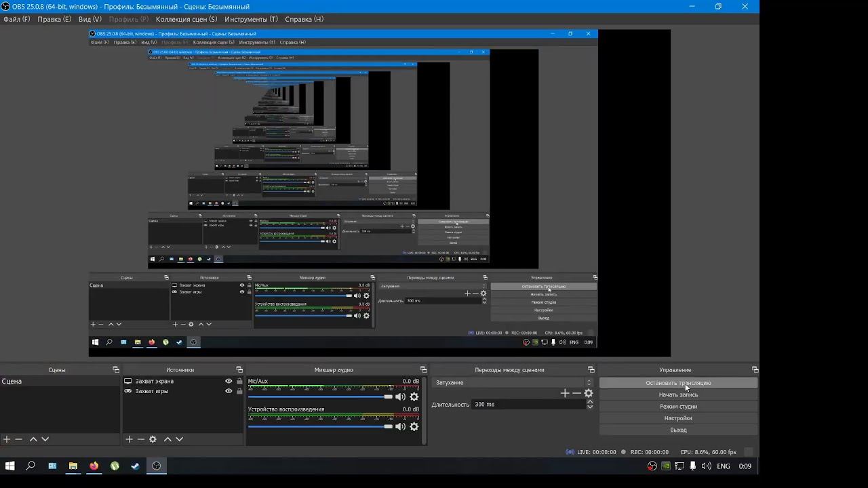Image resolution: width=868 pixels, height=488 pixels.
Task: Open the Коллекция сцен menu
Action: click(x=186, y=19)
